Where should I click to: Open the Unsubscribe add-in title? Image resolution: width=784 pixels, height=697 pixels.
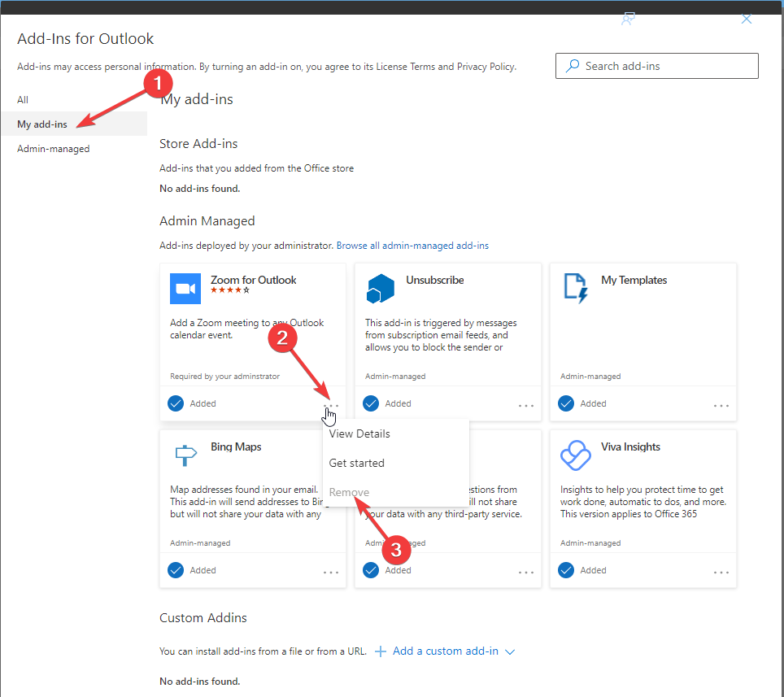[435, 280]
